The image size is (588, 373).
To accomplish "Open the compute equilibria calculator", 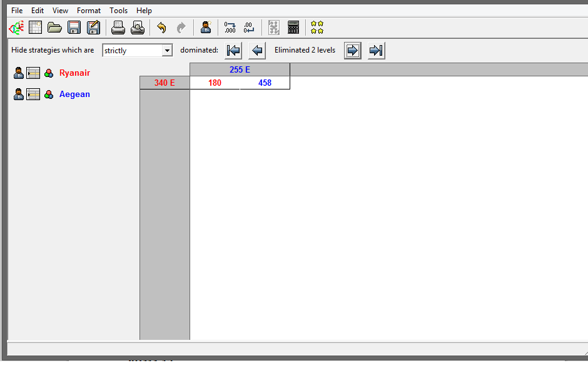I will [x=293, y=28].
